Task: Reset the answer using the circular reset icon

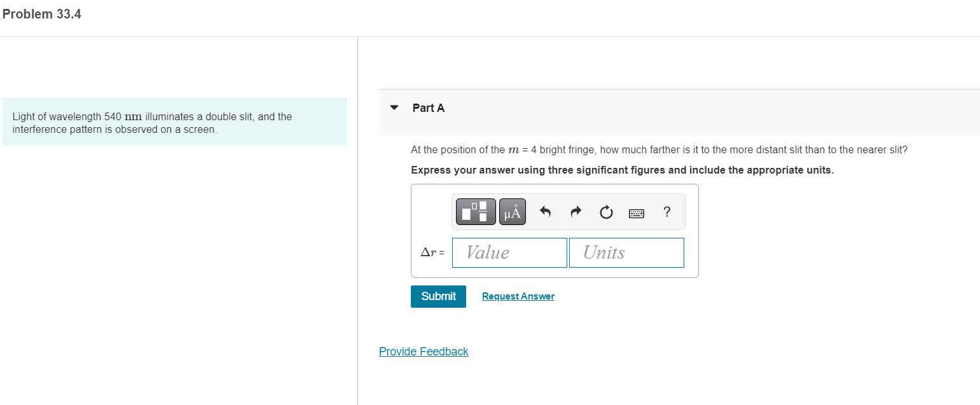Action: pos(606,211)
